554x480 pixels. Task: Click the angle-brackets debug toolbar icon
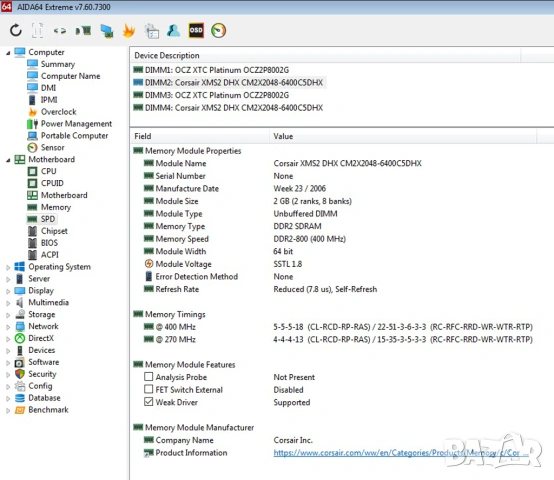[x=60, y=31]
